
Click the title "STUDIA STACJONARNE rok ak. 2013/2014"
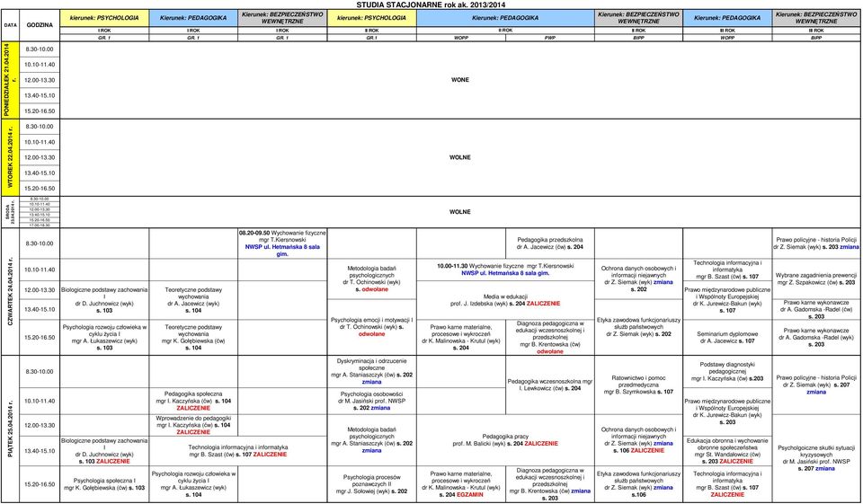[431, 4]
